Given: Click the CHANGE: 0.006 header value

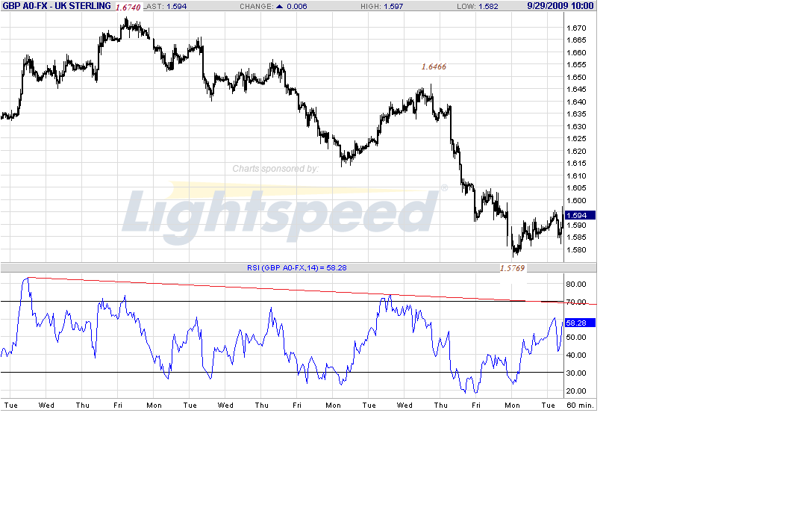Looking at the screenshot, I should [x=273, y=6].
